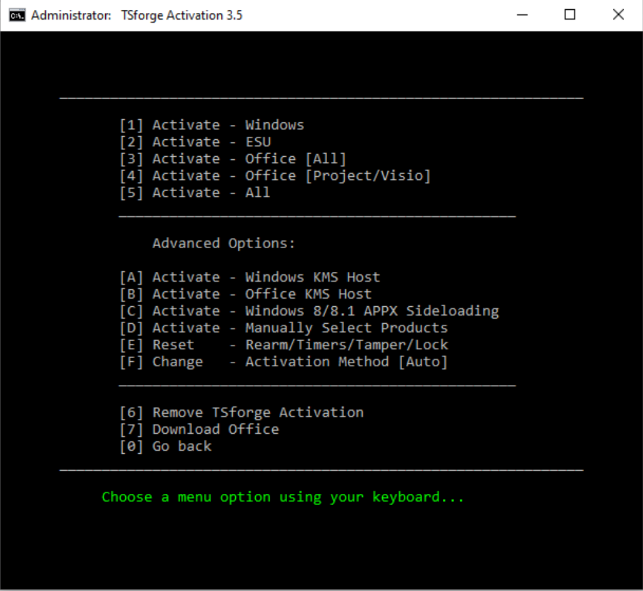This screenshot has width=643, height=591.
Task: Minimize the TSforge Activation window
Action: [x=522, y=15]
